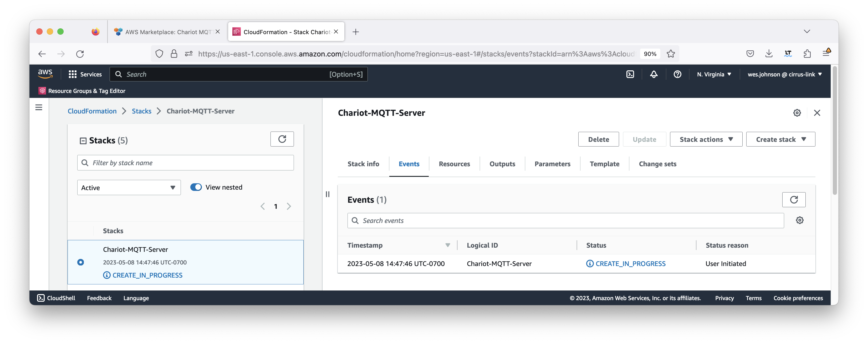
Task: Open CloudShell from the footer
Action: click(x=56, y=298)
